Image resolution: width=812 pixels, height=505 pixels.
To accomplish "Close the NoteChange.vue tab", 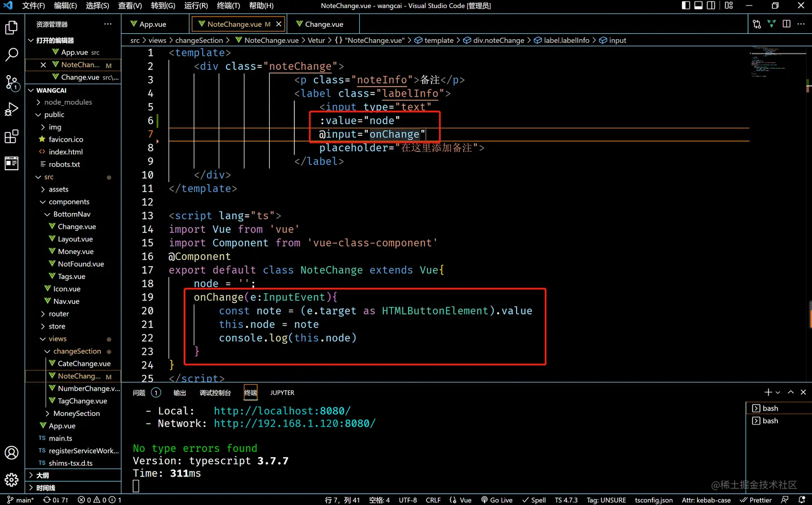I will pyautogui.click(x=279, y=24).
